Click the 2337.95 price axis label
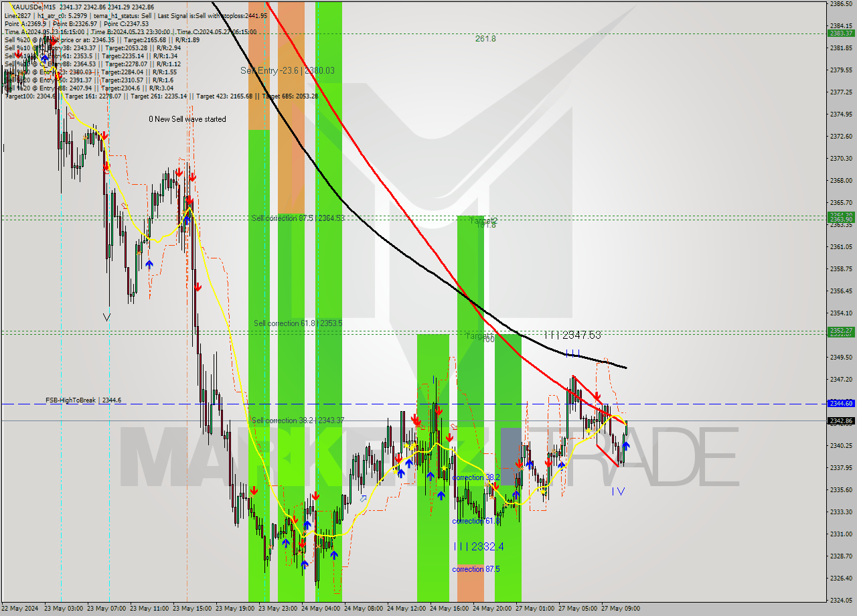The height and width of the screenshot is (616, 857). click(841, 467)
